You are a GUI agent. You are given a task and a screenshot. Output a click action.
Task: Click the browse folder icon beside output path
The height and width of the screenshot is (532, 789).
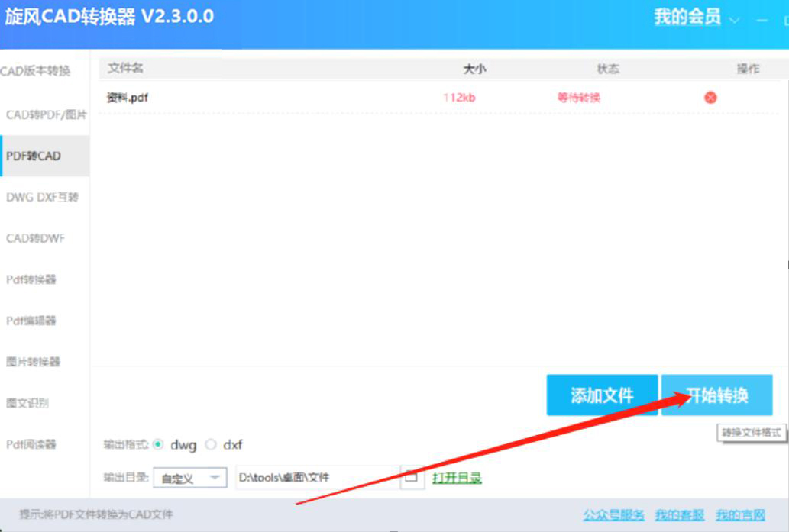coord(412,476)
